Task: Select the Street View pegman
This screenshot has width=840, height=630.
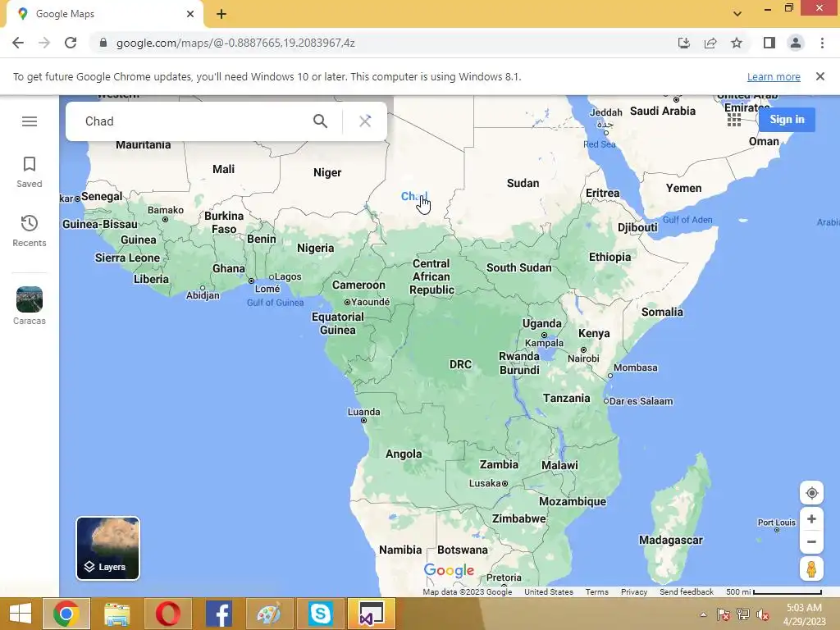Action: point(811,569)
